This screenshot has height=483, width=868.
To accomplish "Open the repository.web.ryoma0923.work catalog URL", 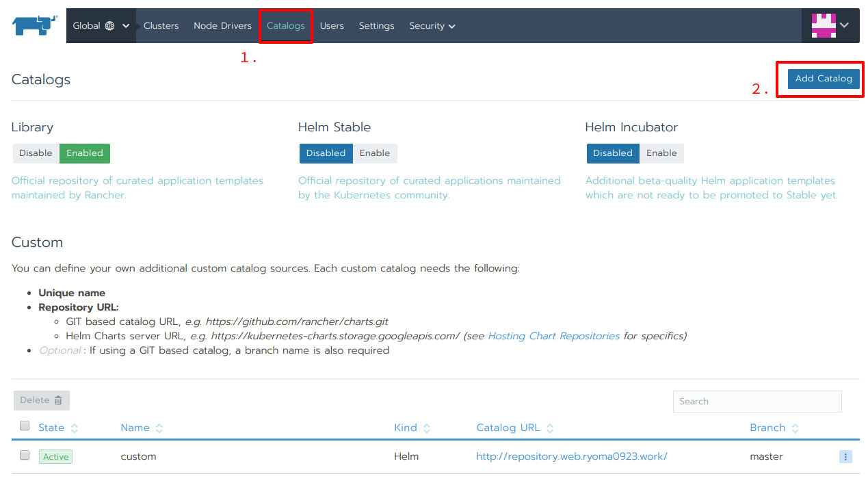I will 572,456.
